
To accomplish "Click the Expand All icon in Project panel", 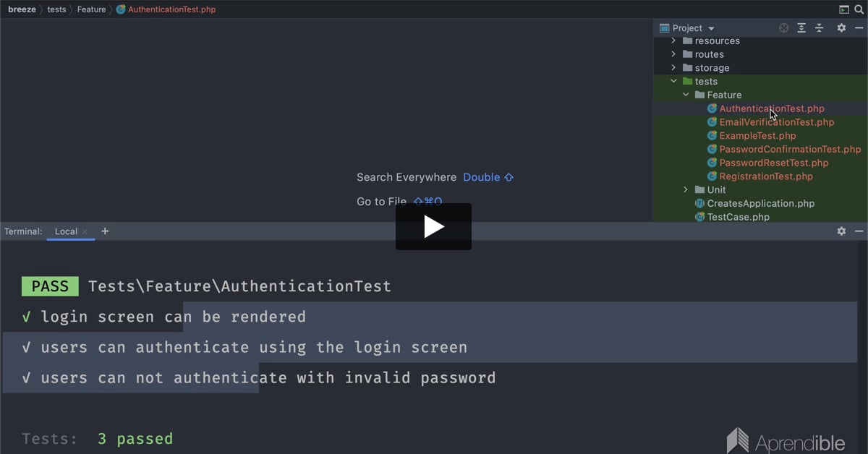I will [801, 27].
